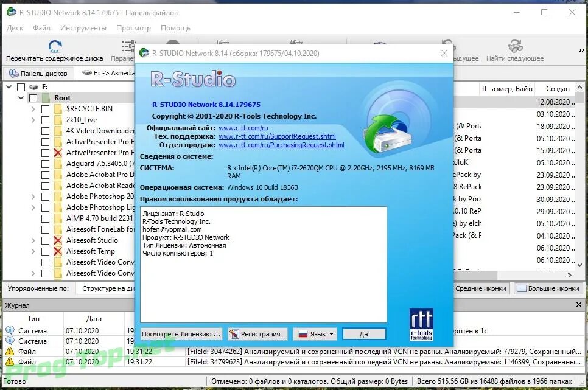Click the Reread disk contents refresh icon

[55, 46]
